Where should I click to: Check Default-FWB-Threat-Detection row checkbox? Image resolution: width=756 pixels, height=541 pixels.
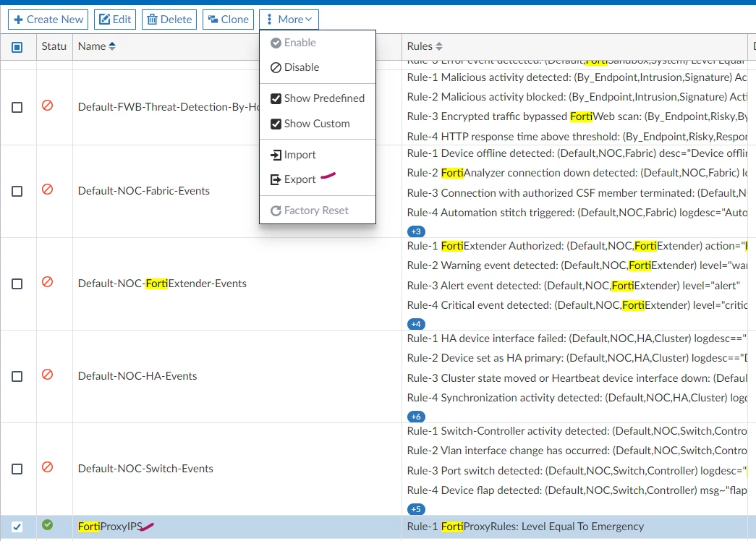click(17, 107)
